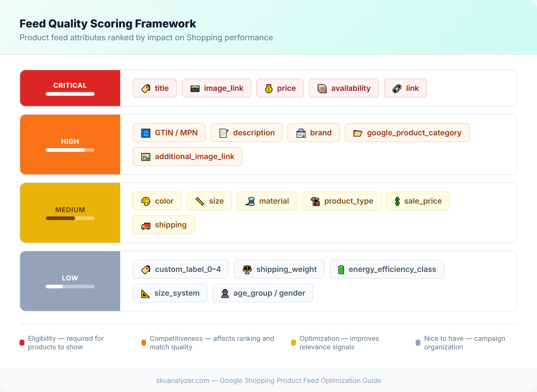Image resolution: width=537 pixels, height=392 pixels.
Task: Click the tag icon on the title chip
Action: 146,88
